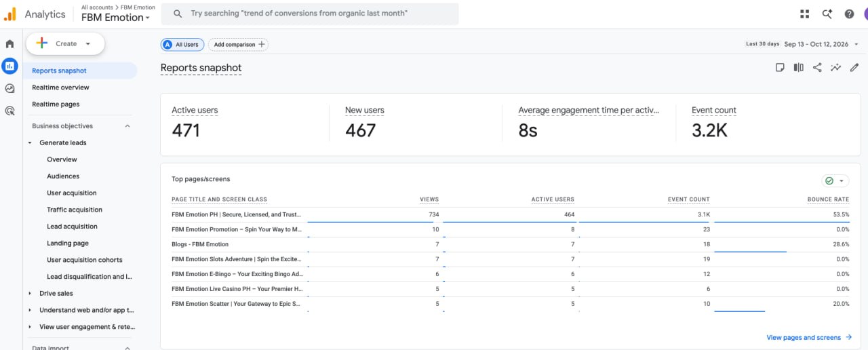This screenshot has width=868, height=350.
Task: Expand the Drive sales tree item
Action: (30, 294)
